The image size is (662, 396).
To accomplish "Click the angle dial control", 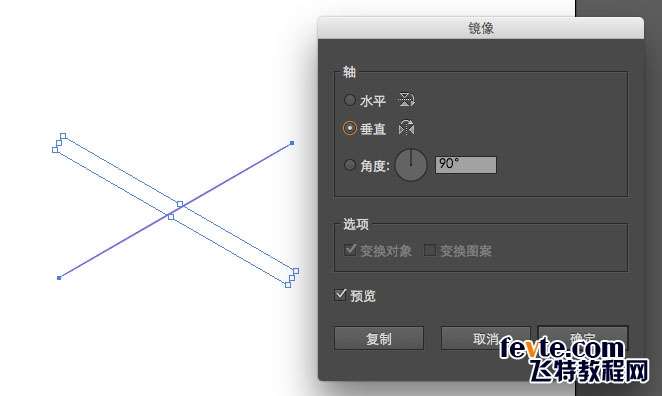I will point(411,165).
